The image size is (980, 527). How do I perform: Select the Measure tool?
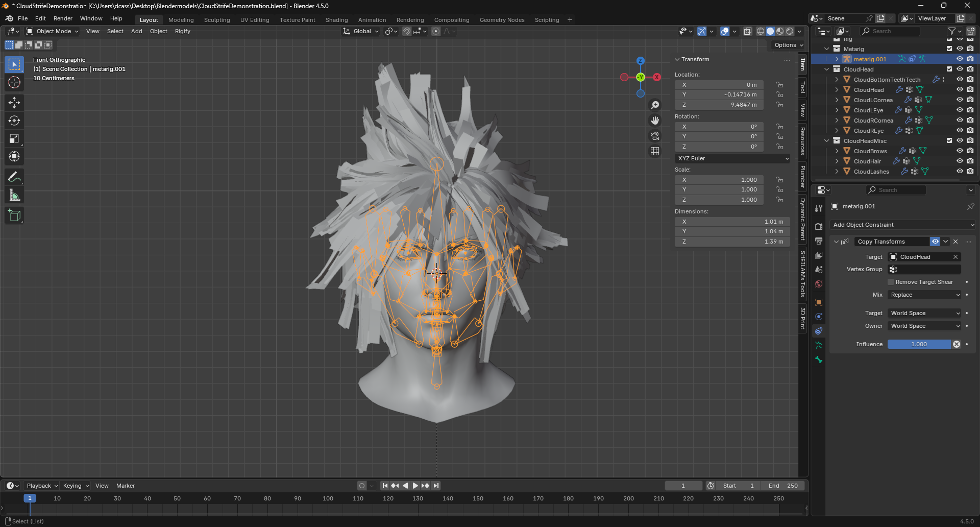pyautogui.click(x=14, y=195)
